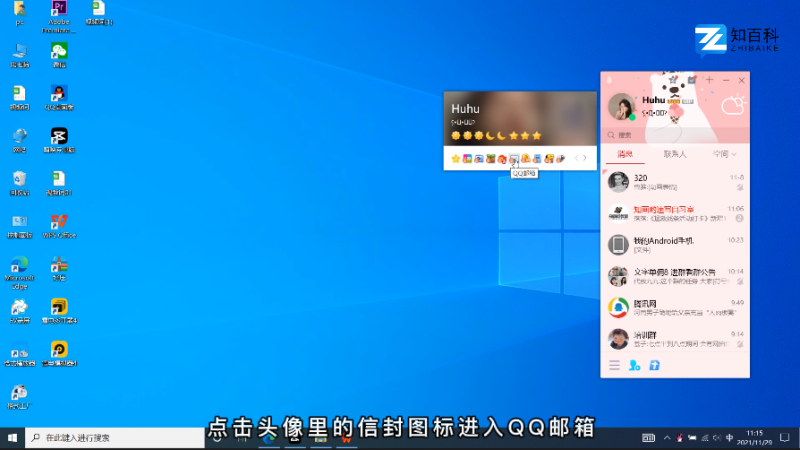This screenshot has width=800, height=450.
Task: Click the pc user folder icon
Action: point(19,13)
